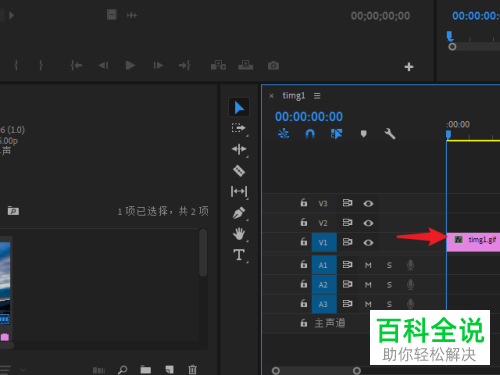This screenshot has height=375, width=500.
Task: Click the timeline playhead marker
Action: click(x=448, y=135)
